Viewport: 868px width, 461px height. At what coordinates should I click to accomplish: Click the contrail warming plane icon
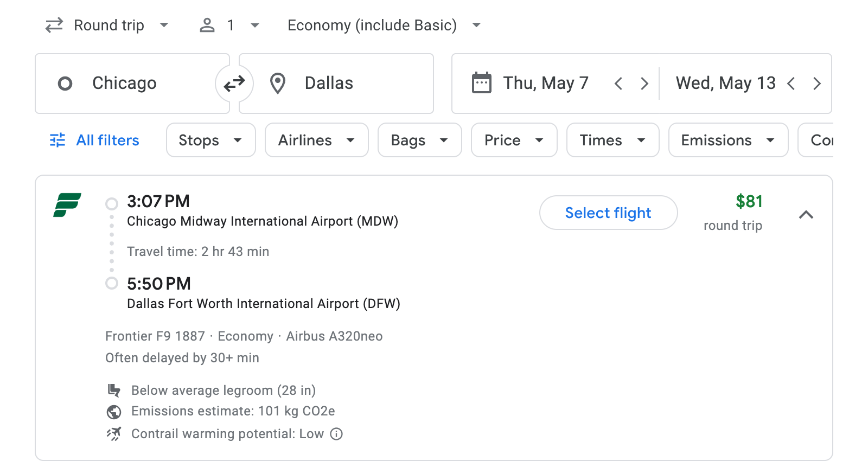[114, 433]
